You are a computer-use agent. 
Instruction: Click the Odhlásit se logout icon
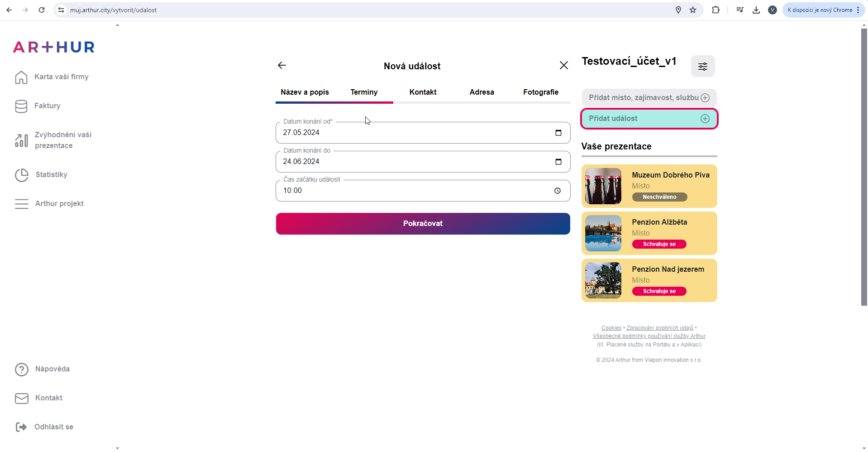[21, 427]
